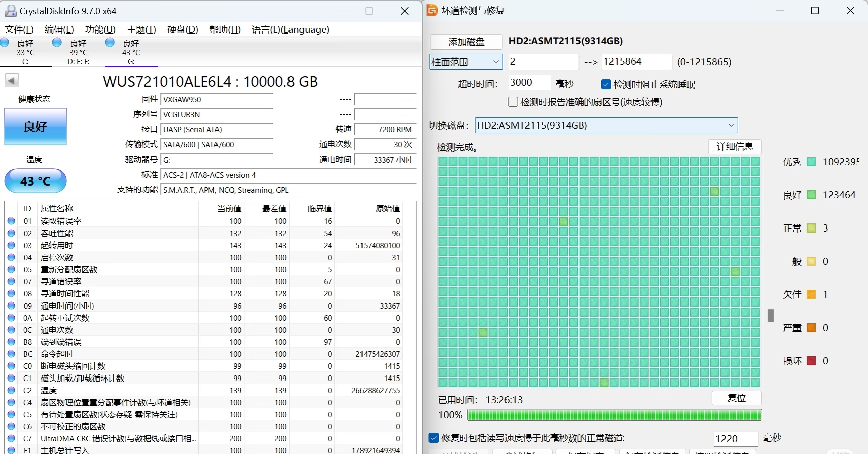This screenshot has height=454, width=868.
Task: Open the 功能(U) menu
Action: (x=100, y=29)
